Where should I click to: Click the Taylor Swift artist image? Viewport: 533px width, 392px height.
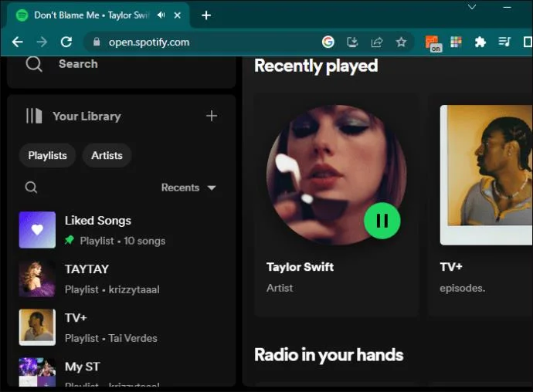click(x=337, y=175)
